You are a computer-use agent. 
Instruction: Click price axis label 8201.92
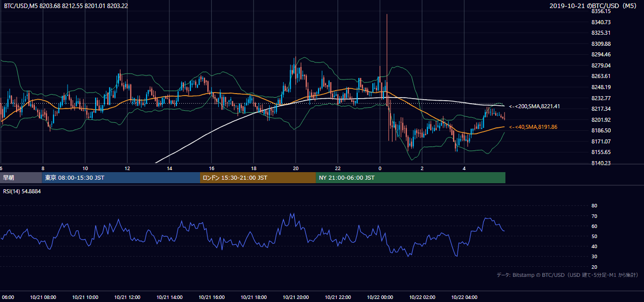(x=601, y=120)
